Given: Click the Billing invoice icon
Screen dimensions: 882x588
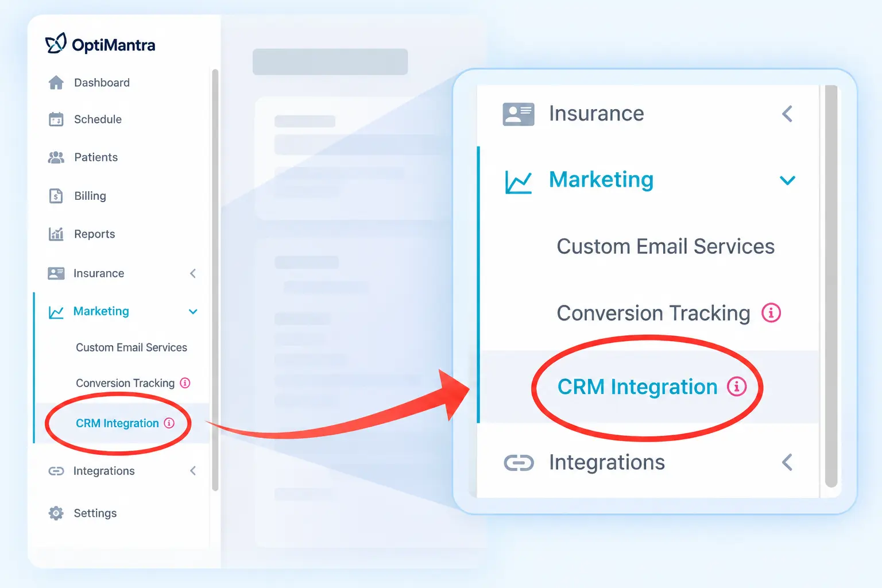Looking at the screenshot, I should pyautogui.click(x=56, y=196).
